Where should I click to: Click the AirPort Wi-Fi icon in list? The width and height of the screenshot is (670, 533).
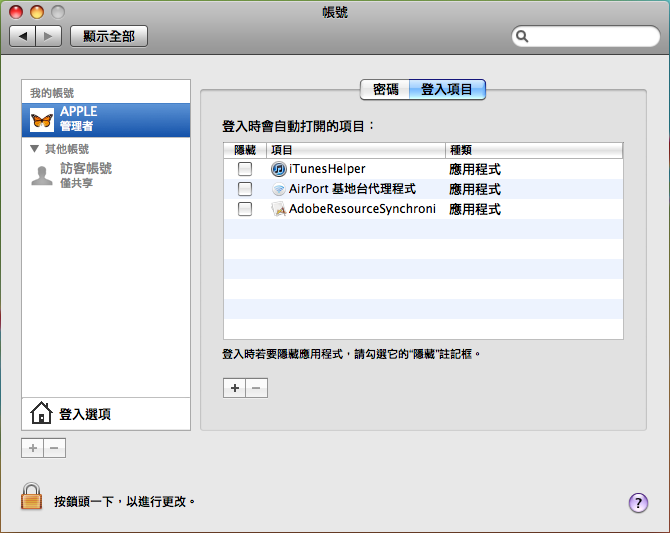(x=279, y=189)
